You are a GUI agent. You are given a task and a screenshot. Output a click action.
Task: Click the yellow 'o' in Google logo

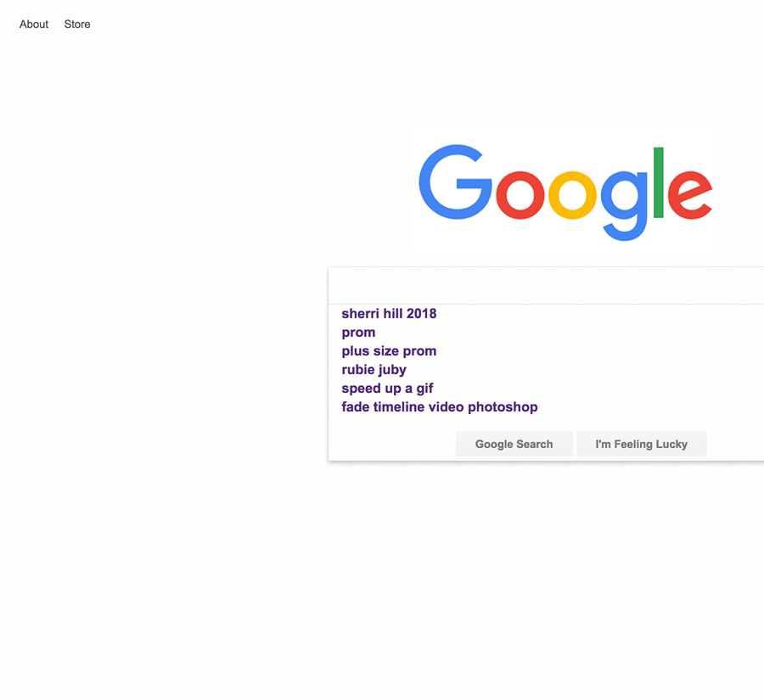coord(572,195)
